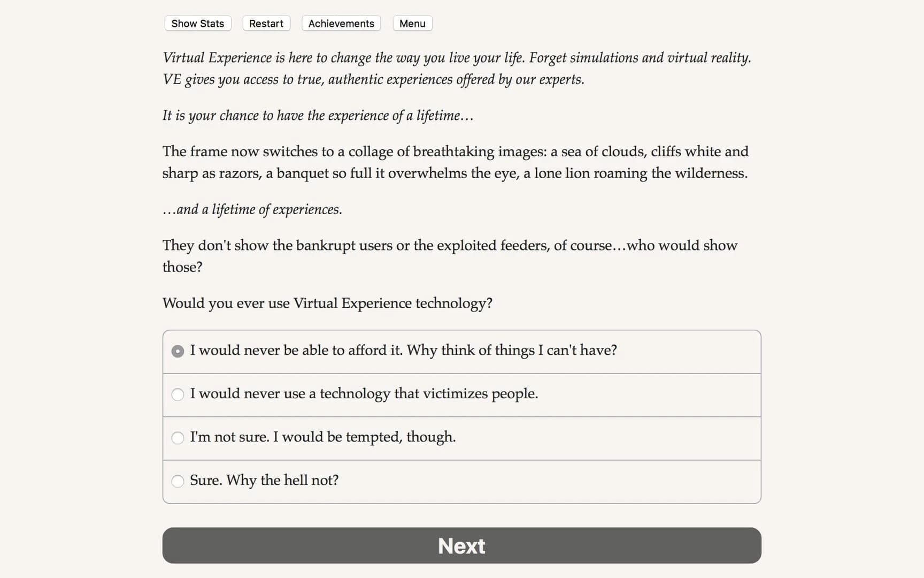
Task: Restart the story
Action: [266, 24]
